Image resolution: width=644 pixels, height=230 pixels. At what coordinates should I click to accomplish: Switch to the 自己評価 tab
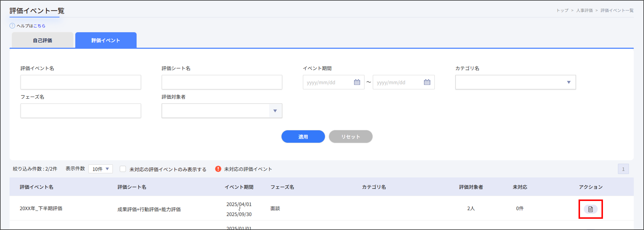click(42, 40)
